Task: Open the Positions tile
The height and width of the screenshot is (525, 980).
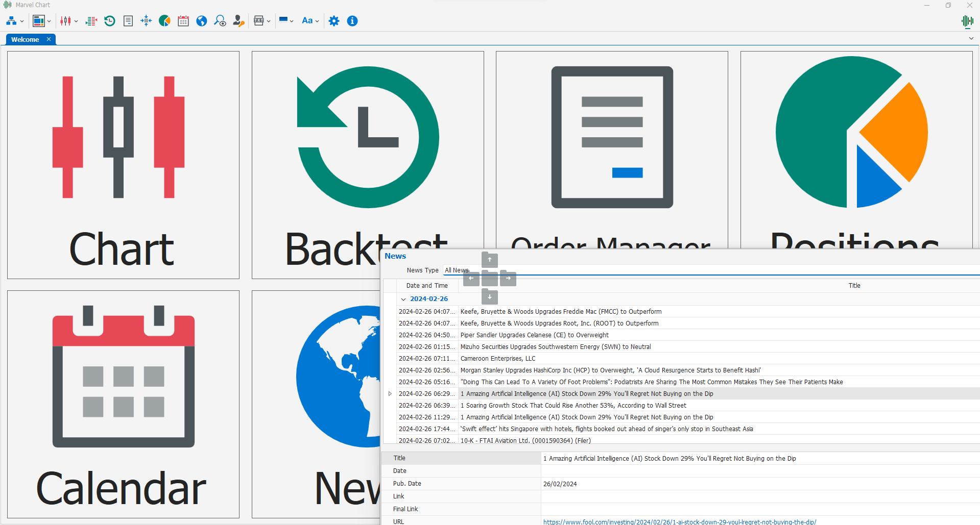Action: tap(856, 149)
